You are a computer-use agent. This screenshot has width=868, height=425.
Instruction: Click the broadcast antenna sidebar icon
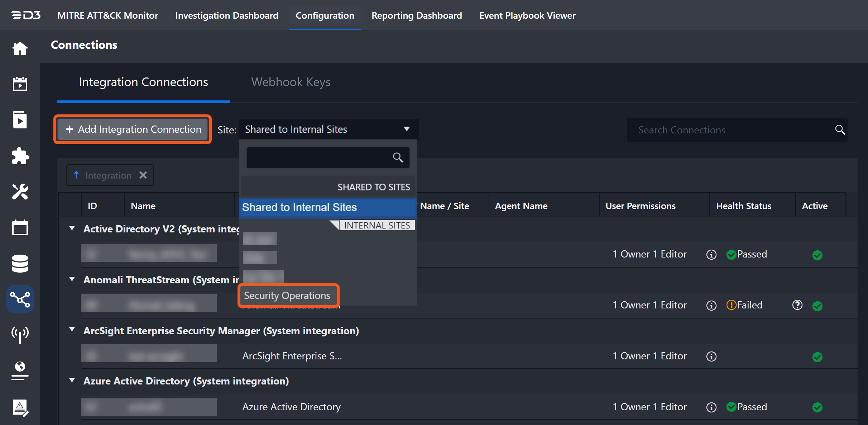pos(20,335)
